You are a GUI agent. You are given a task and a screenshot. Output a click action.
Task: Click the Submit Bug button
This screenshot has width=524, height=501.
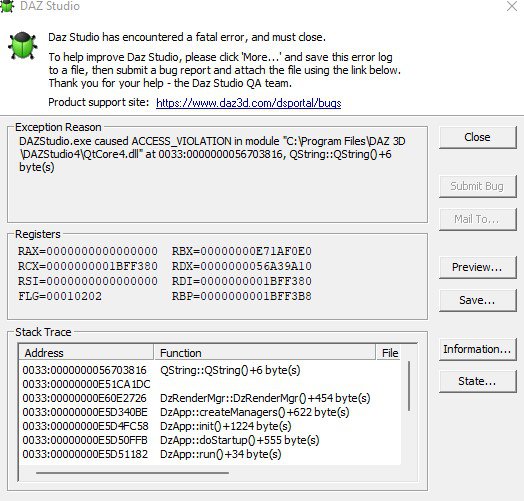click(478, 186)
